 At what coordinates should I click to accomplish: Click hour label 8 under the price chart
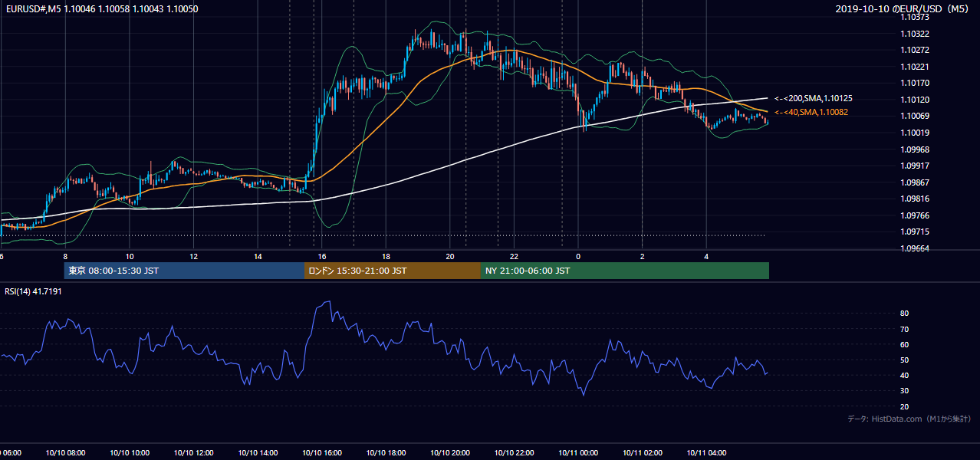tap(65, 257)
